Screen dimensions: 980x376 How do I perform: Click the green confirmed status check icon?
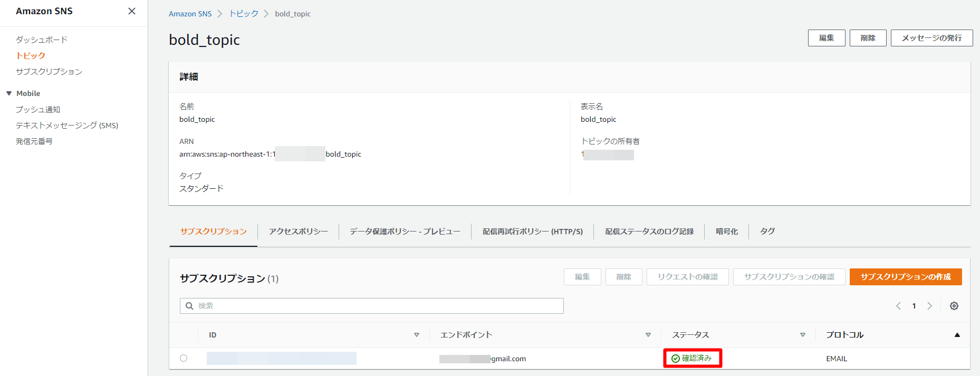[675, 359]
